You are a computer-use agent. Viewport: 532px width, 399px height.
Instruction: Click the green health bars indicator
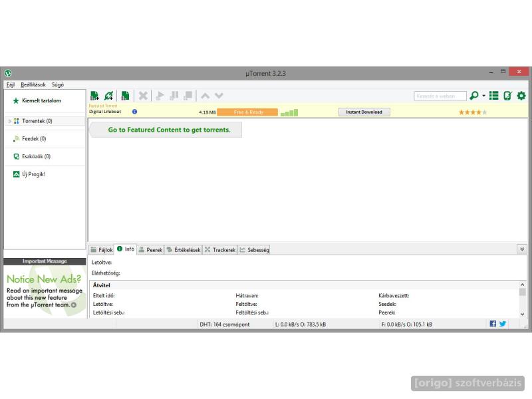[x=289, y=112]
